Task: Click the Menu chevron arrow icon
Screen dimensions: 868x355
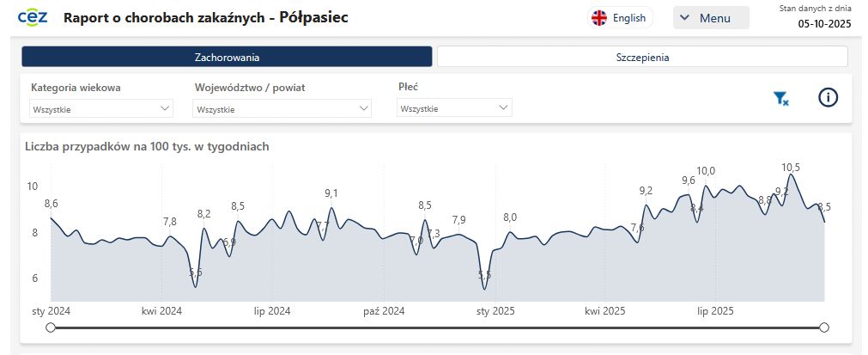Action: 685,18
